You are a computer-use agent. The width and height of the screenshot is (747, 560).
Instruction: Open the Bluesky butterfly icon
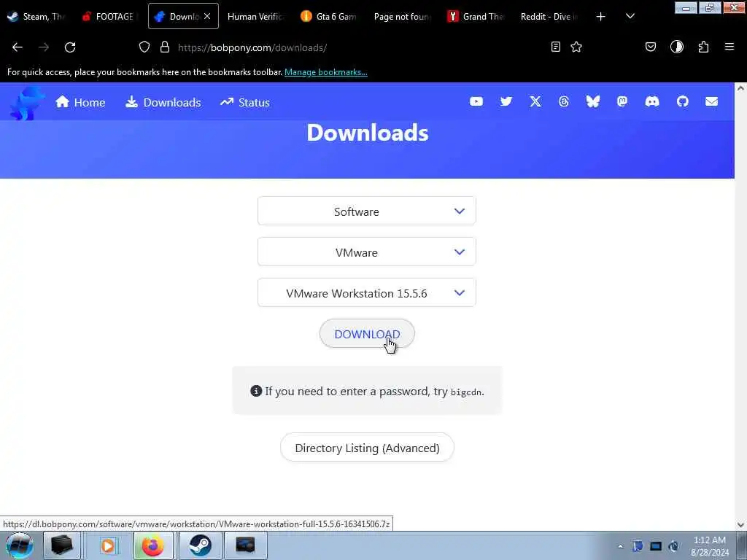(592, 101)
